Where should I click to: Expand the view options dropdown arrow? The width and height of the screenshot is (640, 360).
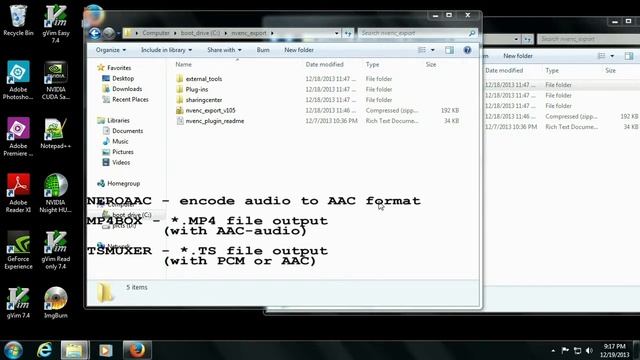(x=433, y=50)
